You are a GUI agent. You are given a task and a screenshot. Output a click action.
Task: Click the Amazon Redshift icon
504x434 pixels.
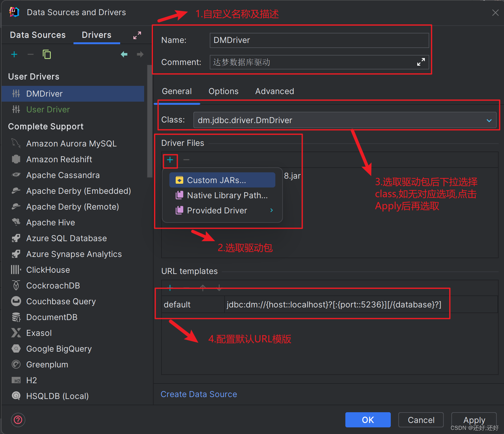click(x=16, y=159)
